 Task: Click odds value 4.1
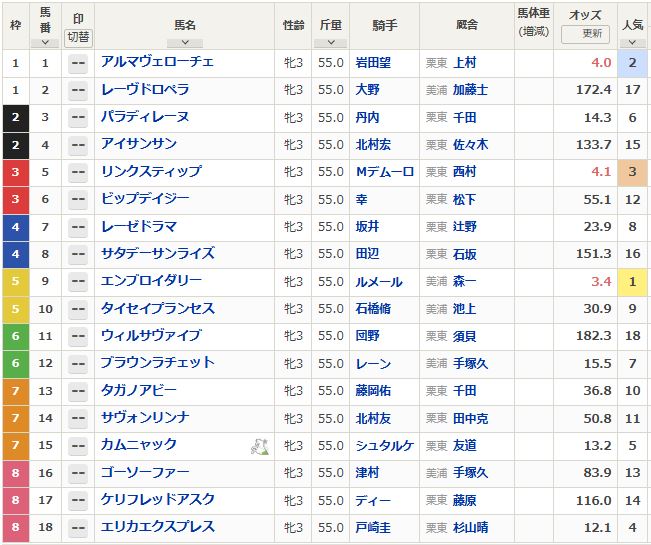pos(601,172)
